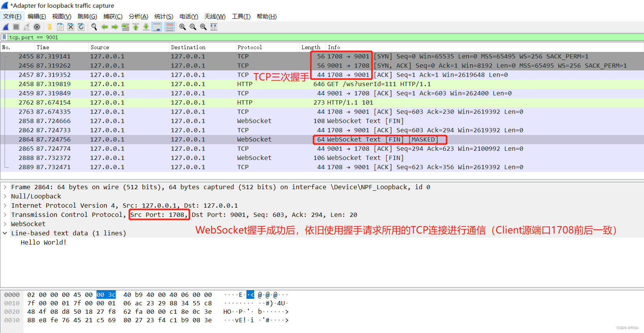
Task: Open the 编辑(E) menu
Action: pyautogui.click(x=37, y=16)
